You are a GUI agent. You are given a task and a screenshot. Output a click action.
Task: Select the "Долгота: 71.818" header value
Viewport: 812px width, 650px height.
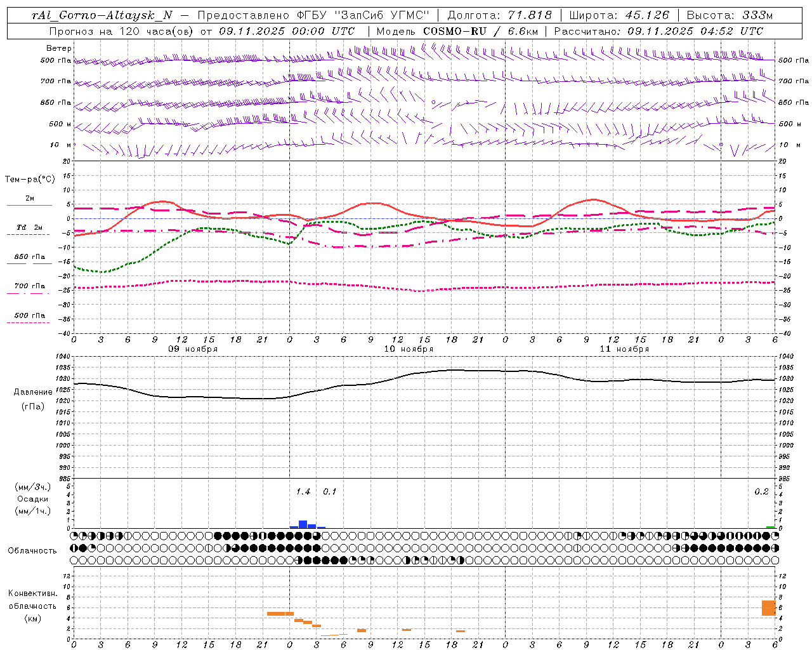point(500,15)
